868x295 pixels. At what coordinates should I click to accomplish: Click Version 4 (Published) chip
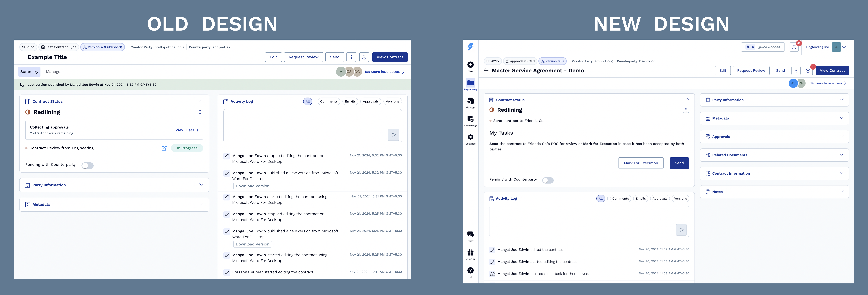[102, 47]
